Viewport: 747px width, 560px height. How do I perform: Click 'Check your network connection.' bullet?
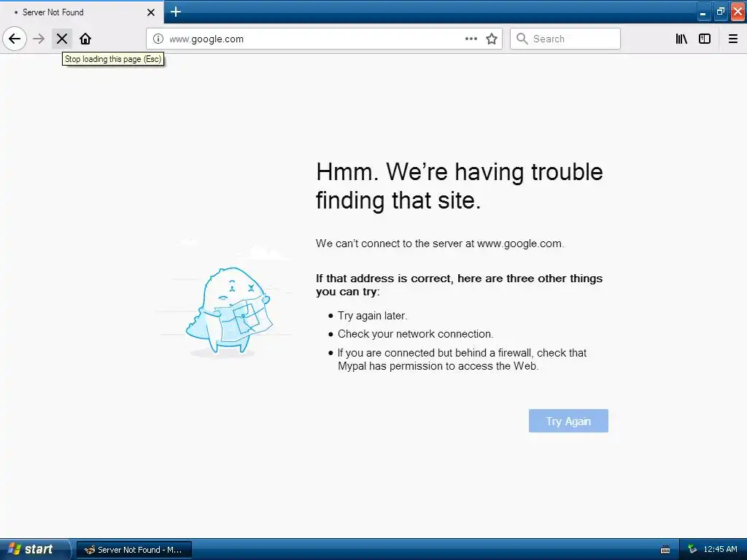(415, 334)
